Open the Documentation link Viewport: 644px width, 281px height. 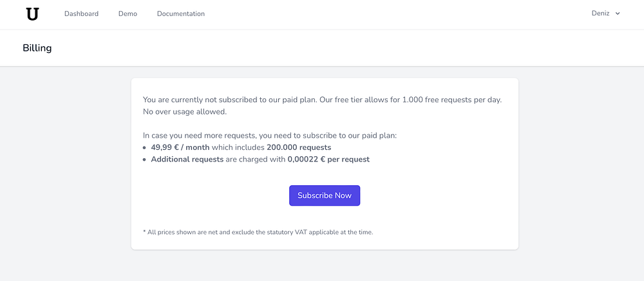click(181, 14)
